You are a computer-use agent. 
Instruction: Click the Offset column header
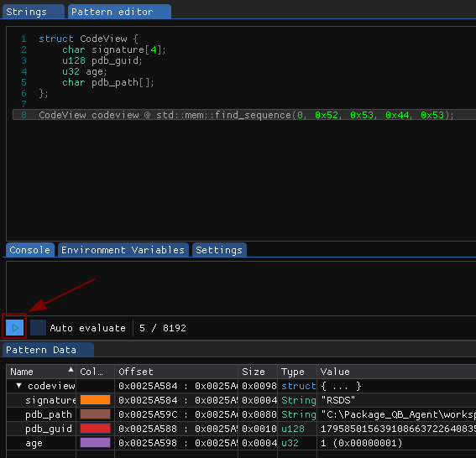tap(176, 372)
